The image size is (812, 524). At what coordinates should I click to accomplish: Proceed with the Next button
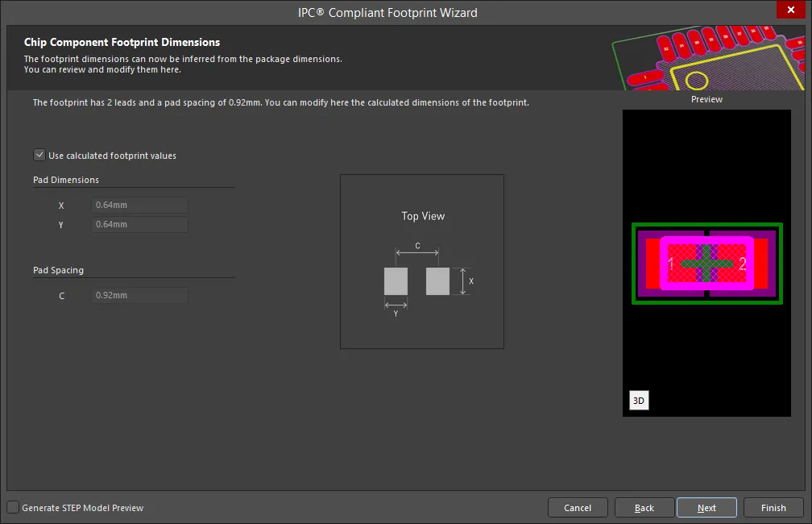pyautogui.click(x=706, y=507)
